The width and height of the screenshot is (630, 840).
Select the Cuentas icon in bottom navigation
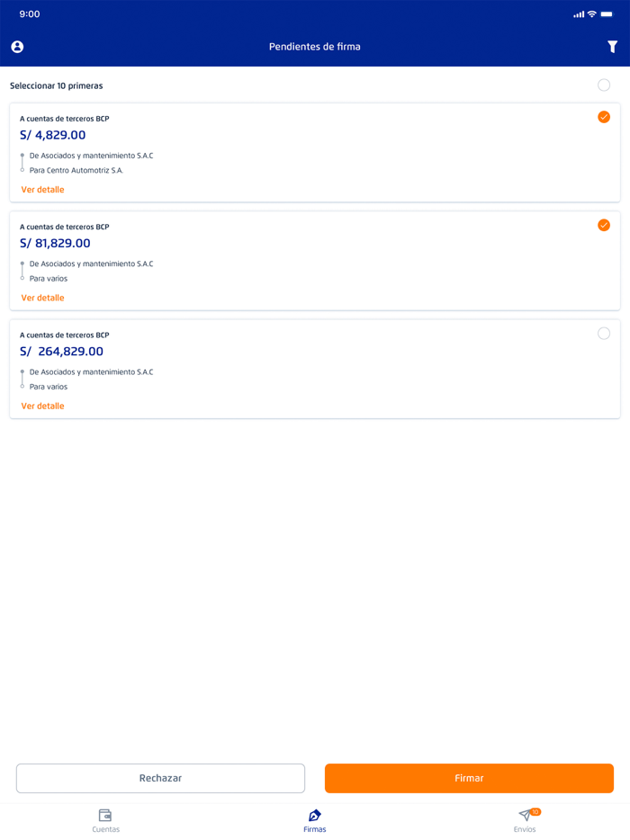pyautogui.click(x=105, y=816)
